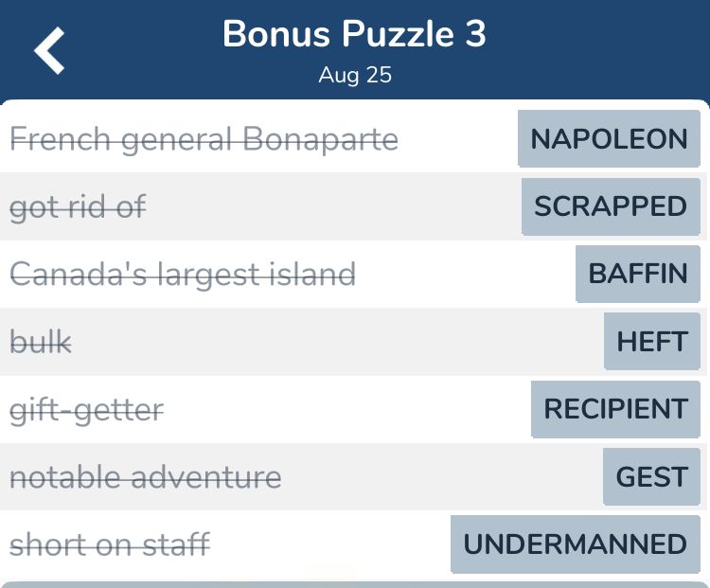Click the 'French general Bonaparte' clue

tap(204, 139)
